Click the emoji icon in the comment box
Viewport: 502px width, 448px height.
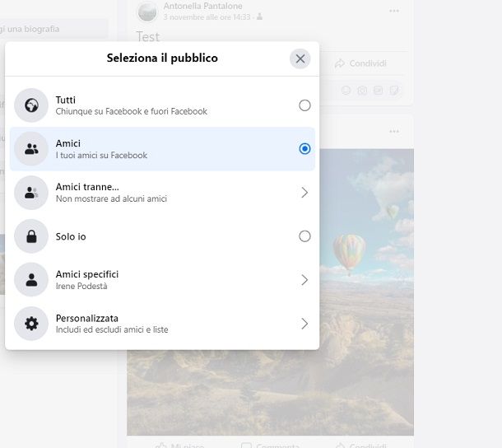point(346,91)
